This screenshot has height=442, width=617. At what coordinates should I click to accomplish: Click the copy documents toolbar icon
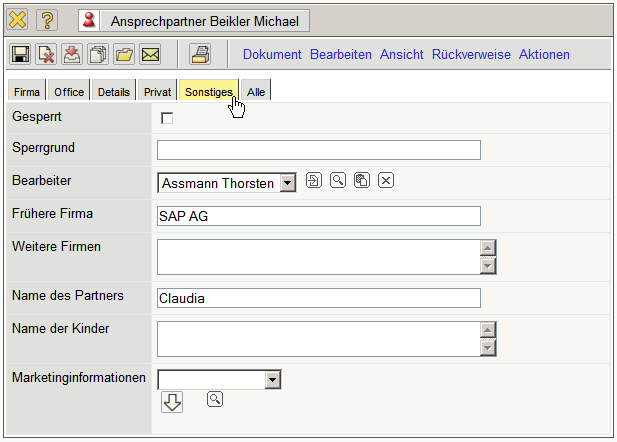click(98, 55)
